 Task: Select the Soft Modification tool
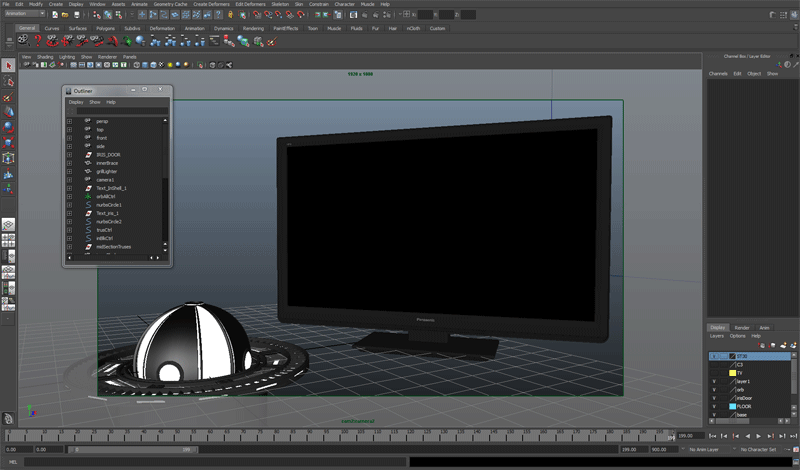[x=8, y=174]
